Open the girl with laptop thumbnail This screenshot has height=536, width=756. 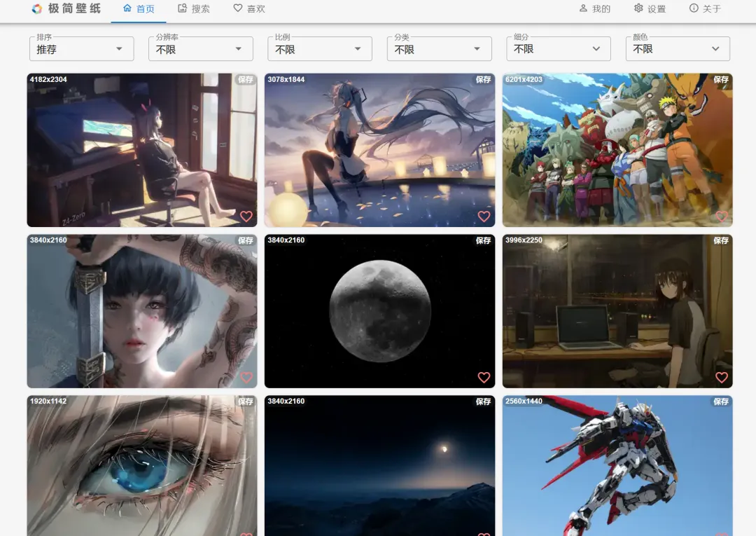coord(617,311)
